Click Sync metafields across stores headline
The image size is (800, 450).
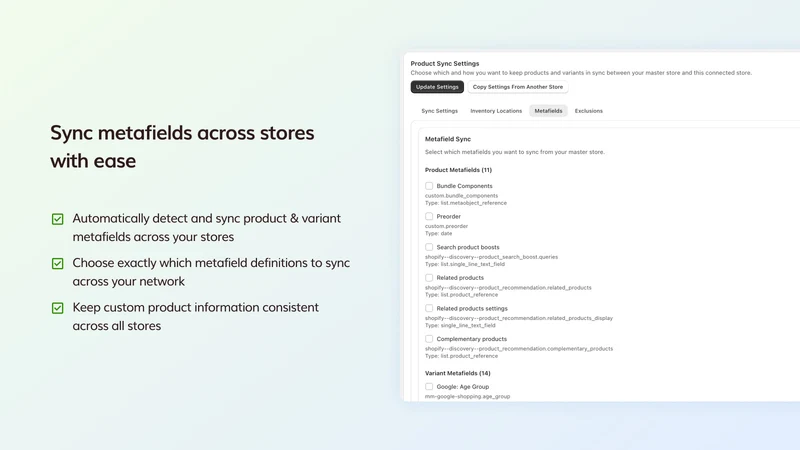pos(182,147)
